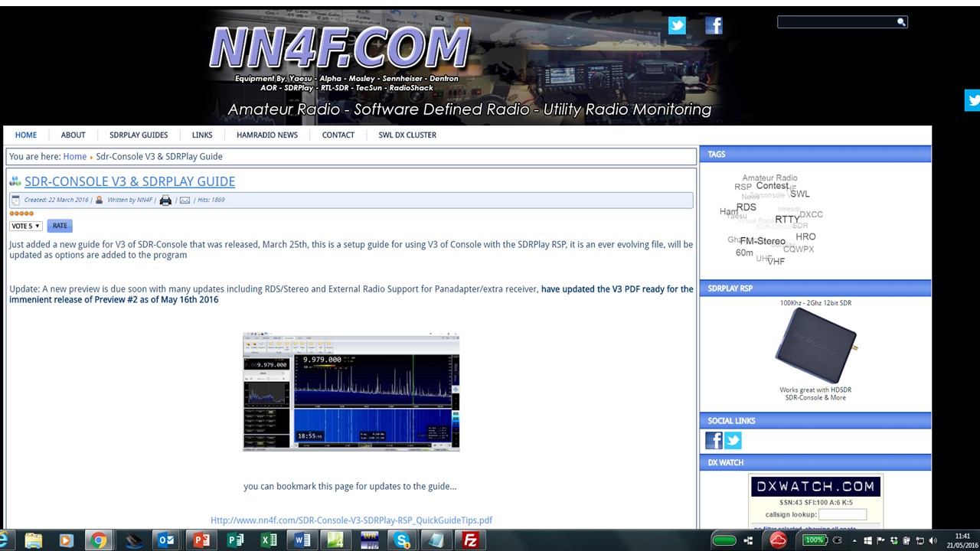The width and height of the screenshot is (980, 551).
Task: Click the Contest tag in the tag cloud
Action: (x=772, y=186)
